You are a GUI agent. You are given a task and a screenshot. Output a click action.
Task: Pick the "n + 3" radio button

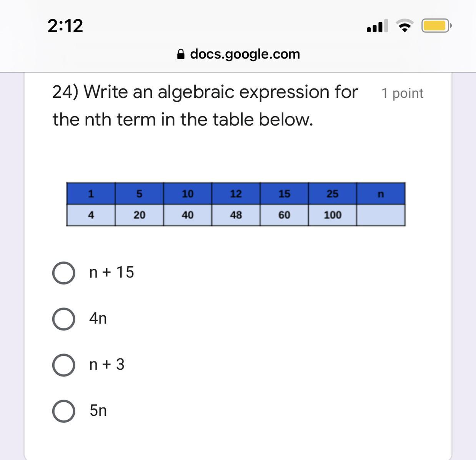click(x=63, y=365)
